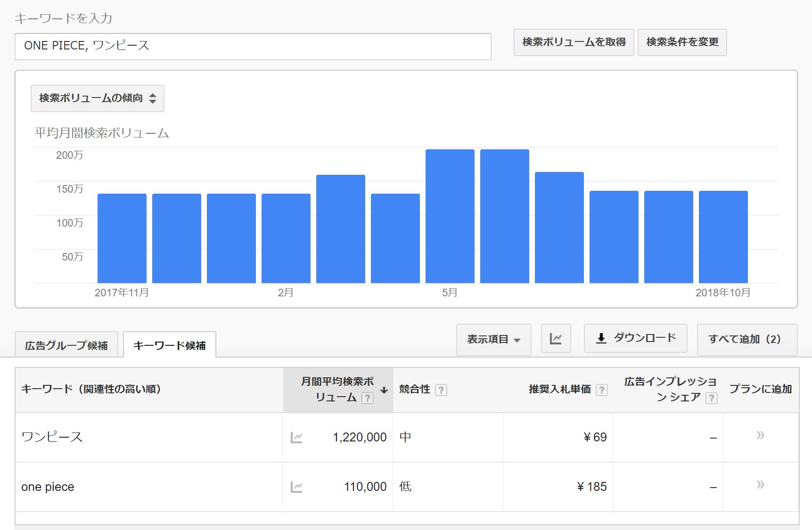Click the 検索条件を変更 button
Image resolution: width=812 pixels, height=530 pixels.
682,42
